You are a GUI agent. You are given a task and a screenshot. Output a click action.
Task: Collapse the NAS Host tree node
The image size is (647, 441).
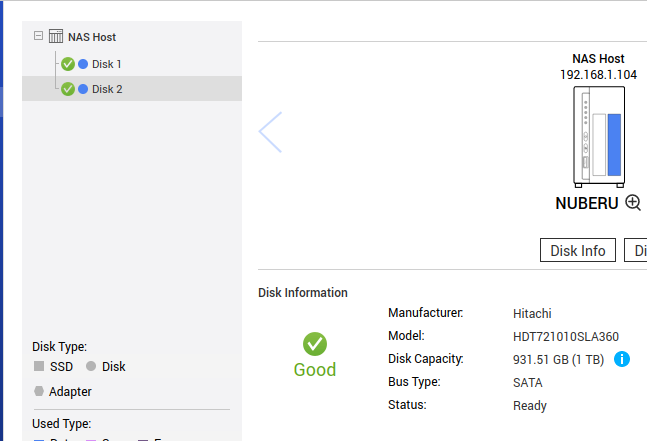(38, 36)
